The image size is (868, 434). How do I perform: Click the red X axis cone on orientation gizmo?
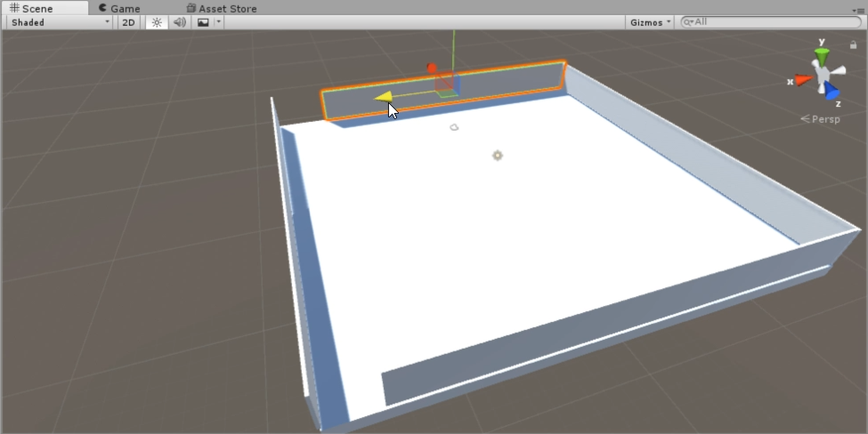point(804,80)
